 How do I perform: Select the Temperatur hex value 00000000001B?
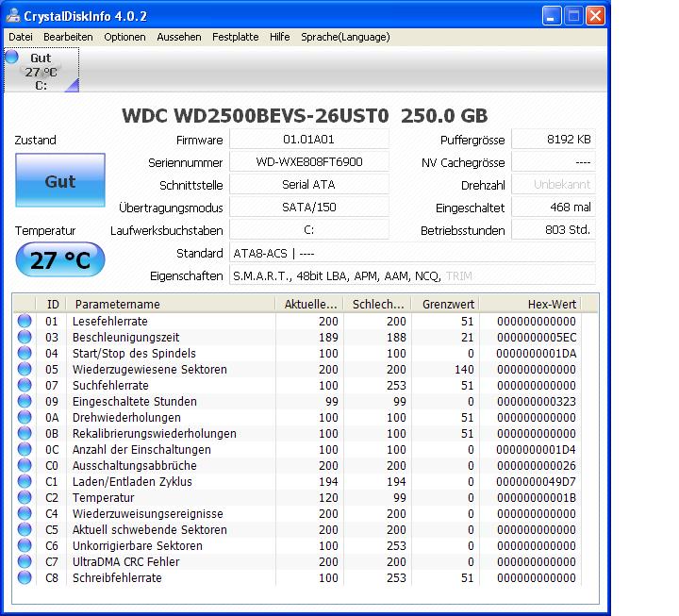pyautogui.click(x=537, y=498)
